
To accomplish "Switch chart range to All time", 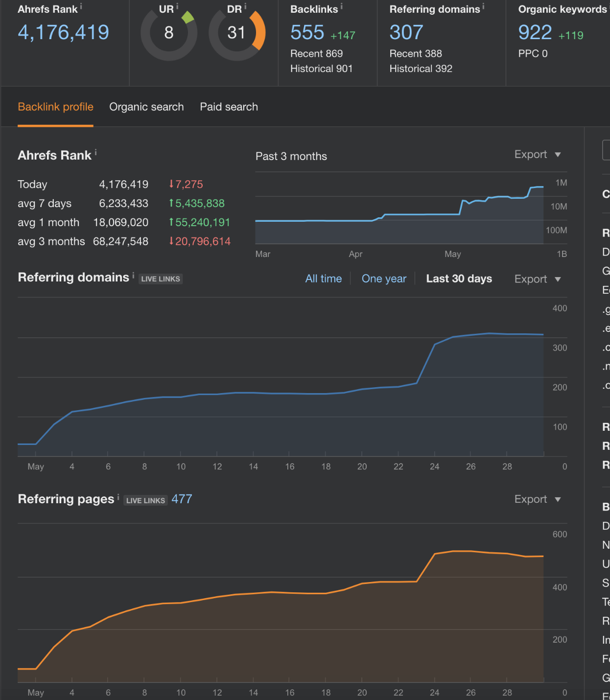I will point(323,279).
